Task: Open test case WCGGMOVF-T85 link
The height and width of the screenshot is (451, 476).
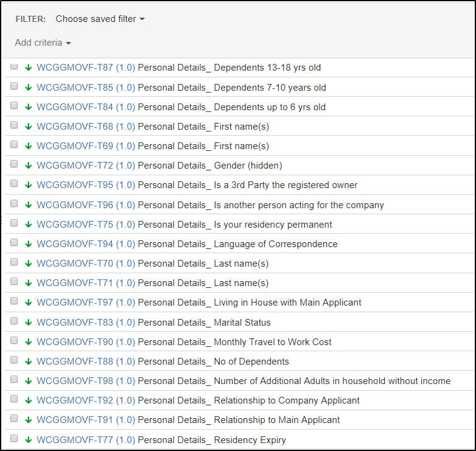Action: 86,88
